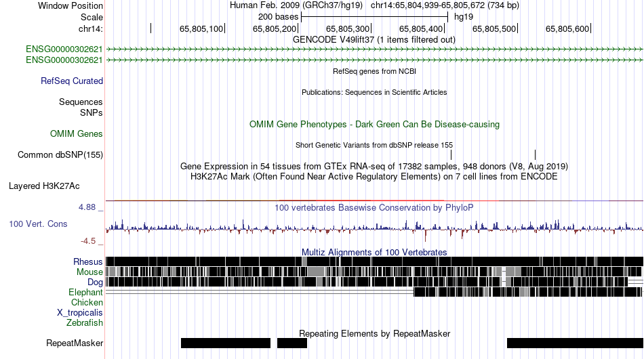
Task: Click the Rhesus species label
Action: coord(88,261)
